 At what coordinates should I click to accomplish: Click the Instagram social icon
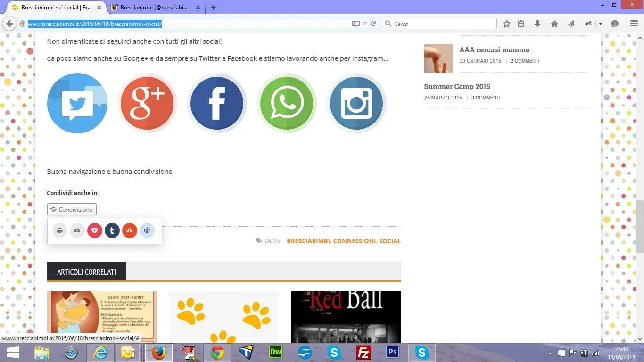coord(356,103)
